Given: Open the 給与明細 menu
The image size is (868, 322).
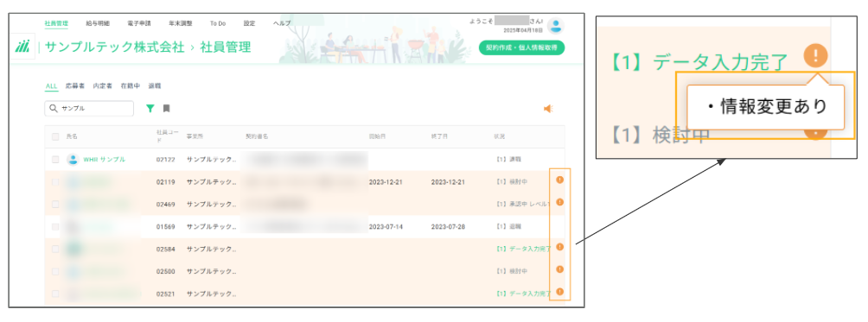Looking at the screenshot, I should coord(98,24).
